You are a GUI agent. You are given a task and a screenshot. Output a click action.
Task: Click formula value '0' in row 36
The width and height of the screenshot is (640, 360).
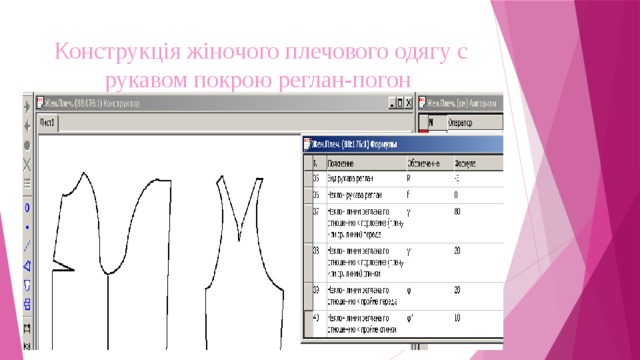tap(456, 195)
